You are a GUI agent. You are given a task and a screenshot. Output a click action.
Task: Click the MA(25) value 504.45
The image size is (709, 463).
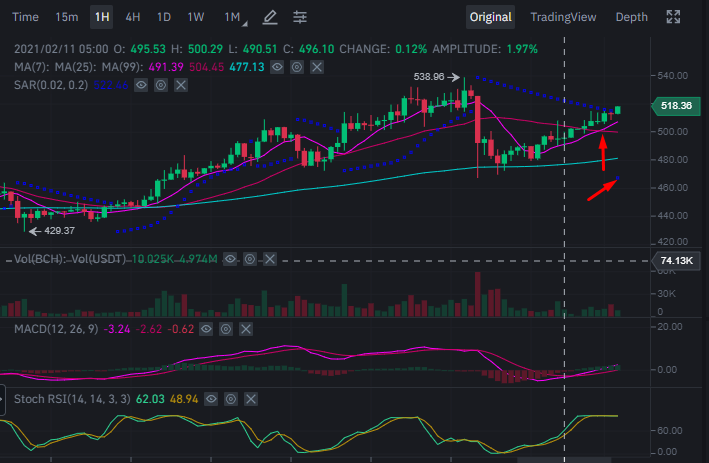[x=206, y=67]
